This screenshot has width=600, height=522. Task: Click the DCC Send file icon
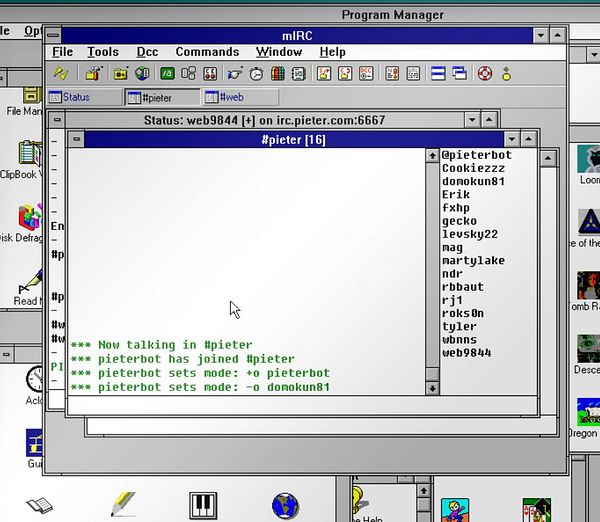tap(324, 73)
